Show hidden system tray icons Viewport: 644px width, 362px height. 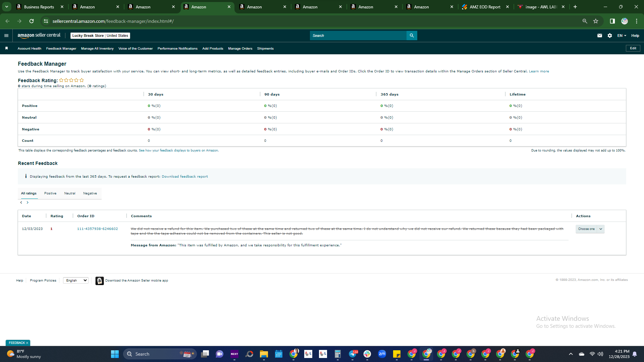point(571,354)
